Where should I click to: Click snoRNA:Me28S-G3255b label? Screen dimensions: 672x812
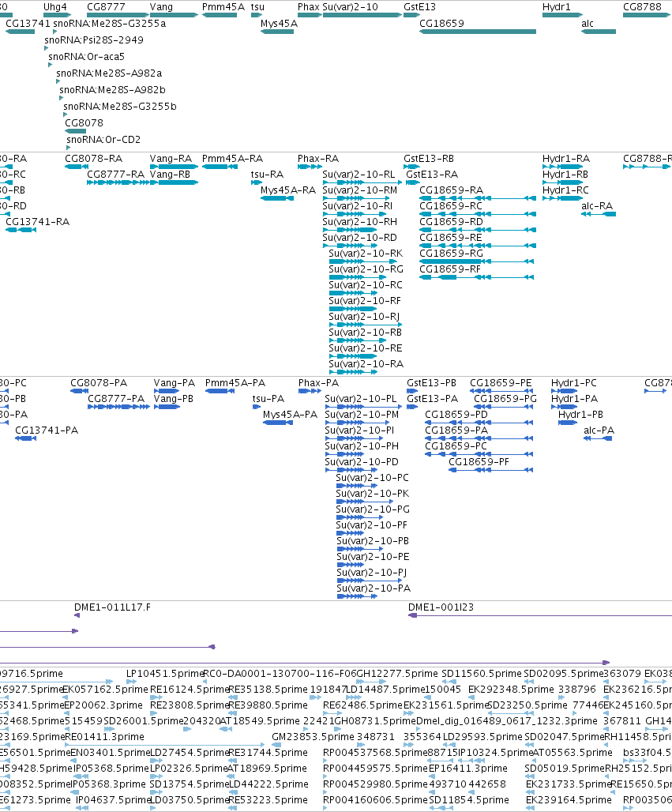click(120, 107)
